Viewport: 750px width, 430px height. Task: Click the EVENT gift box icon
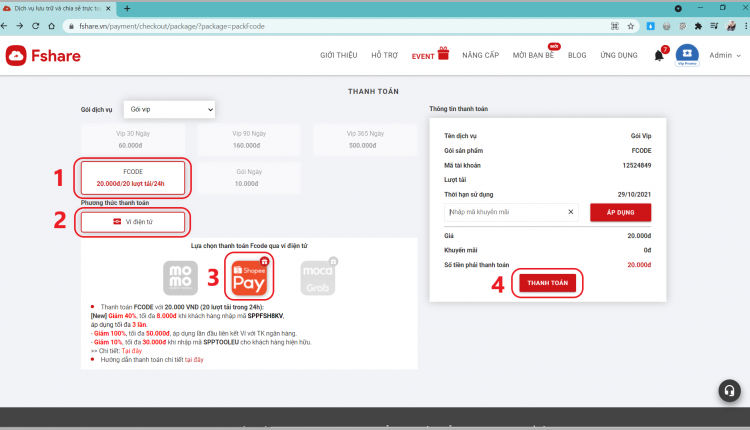pyautogui.click(x=443, y=53)
